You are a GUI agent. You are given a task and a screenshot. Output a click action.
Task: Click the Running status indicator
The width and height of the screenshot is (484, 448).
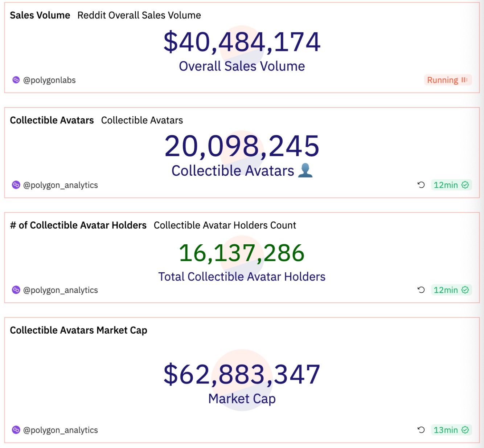click(x=448, y=80)
